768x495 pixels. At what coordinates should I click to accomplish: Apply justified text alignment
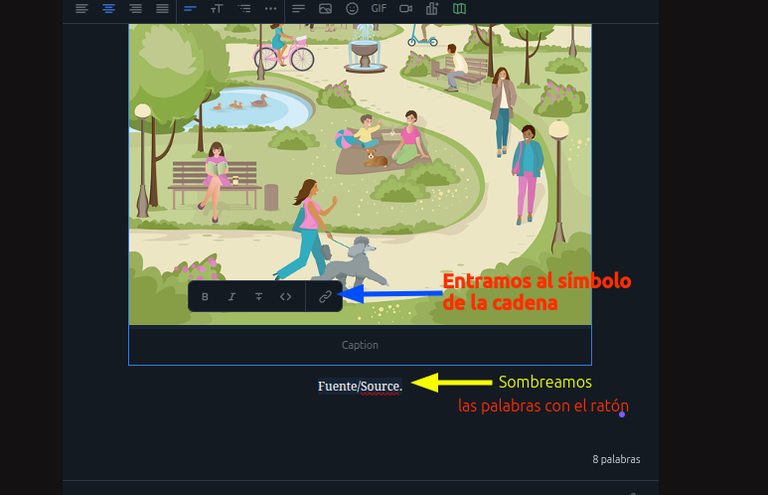pyautogui.click(x=162, y=8)
